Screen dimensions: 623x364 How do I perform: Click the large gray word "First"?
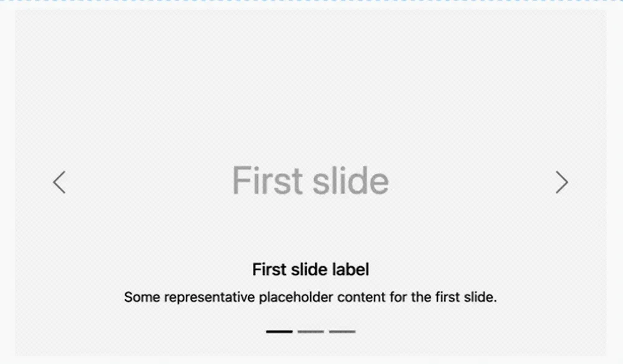click(267, 180)
